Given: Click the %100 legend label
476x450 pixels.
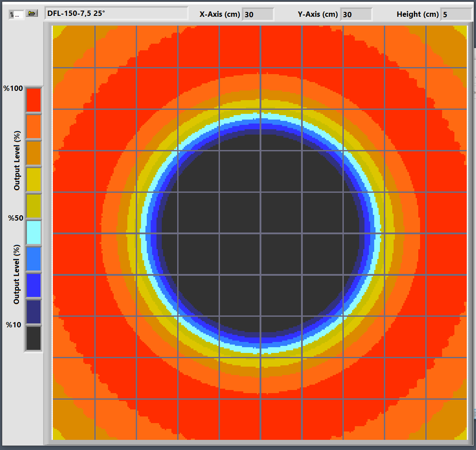Looking at the screenshot, I should coord(13,88).
